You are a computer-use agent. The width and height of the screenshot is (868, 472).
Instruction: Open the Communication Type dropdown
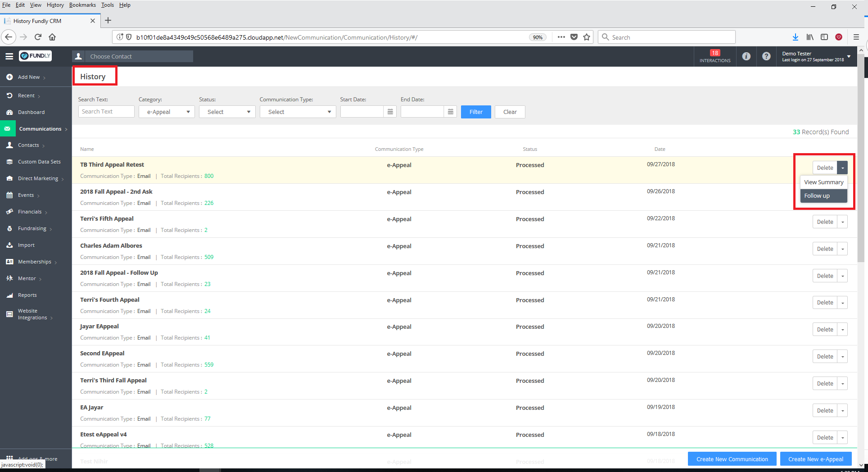[298, 112]
